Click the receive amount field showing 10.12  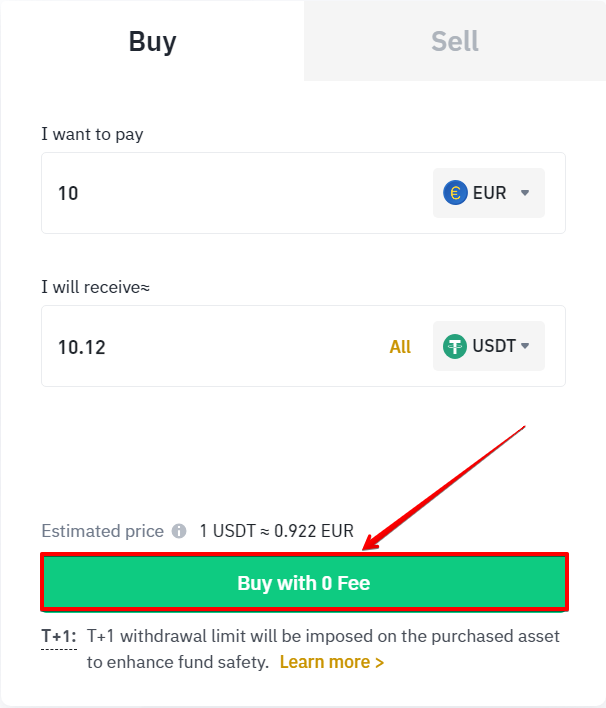click(x=217, y=347)
